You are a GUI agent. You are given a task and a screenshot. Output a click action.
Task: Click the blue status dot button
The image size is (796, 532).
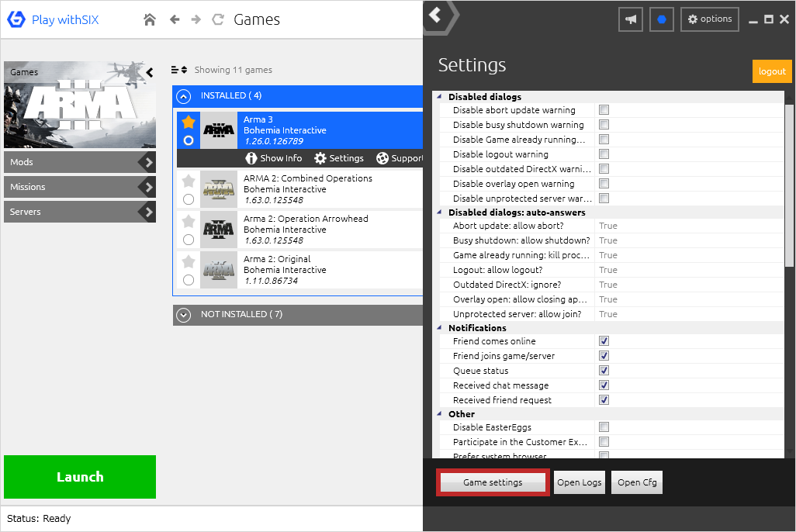point(662,19)
